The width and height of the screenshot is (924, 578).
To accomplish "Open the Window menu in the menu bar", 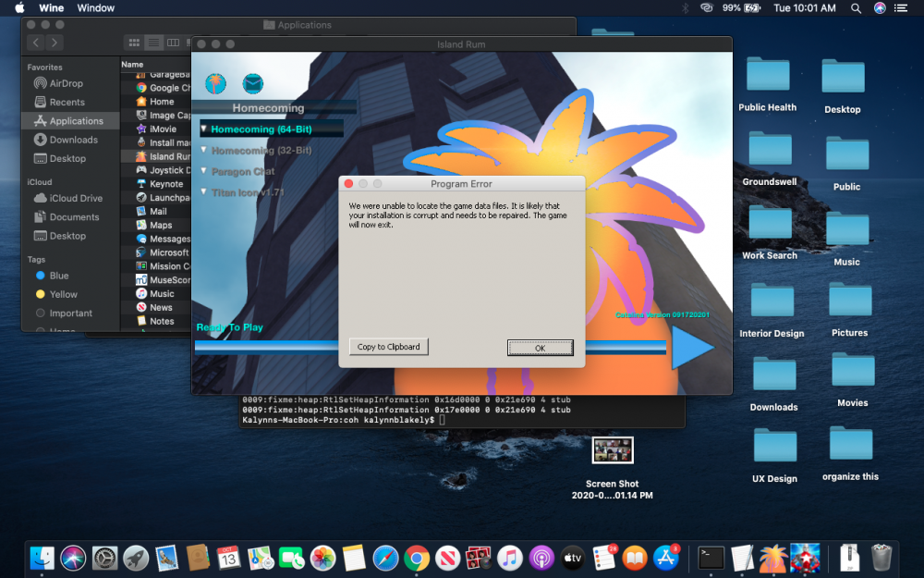I will (96, 8).
